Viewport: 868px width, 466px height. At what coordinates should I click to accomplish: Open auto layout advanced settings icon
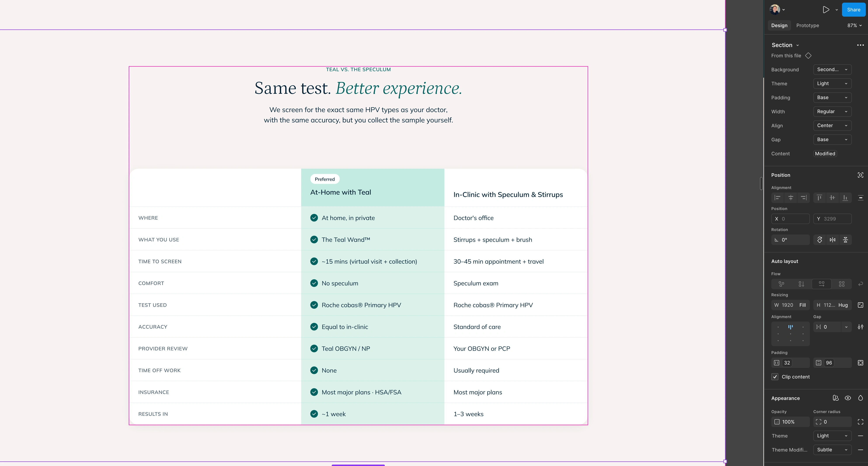click(860, 327)
